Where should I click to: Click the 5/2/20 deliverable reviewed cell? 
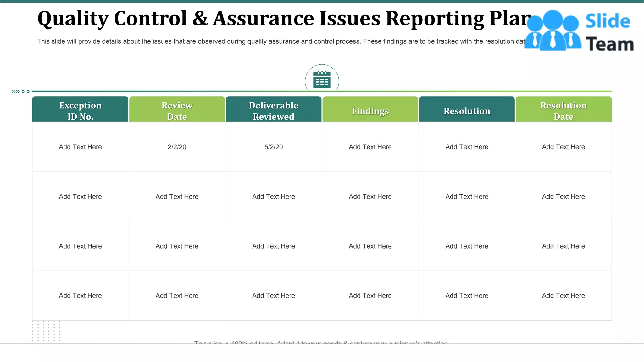[274, 147]
